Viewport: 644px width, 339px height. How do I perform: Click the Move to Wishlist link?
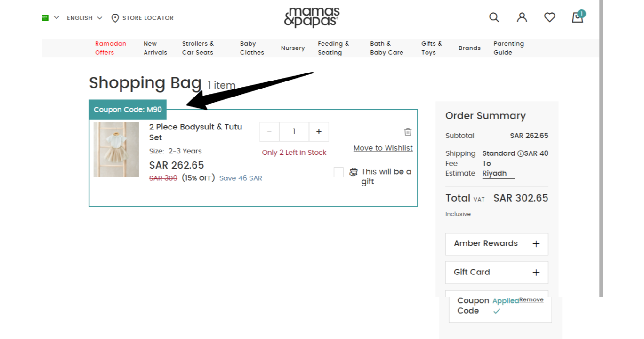(x=383, y=148)
